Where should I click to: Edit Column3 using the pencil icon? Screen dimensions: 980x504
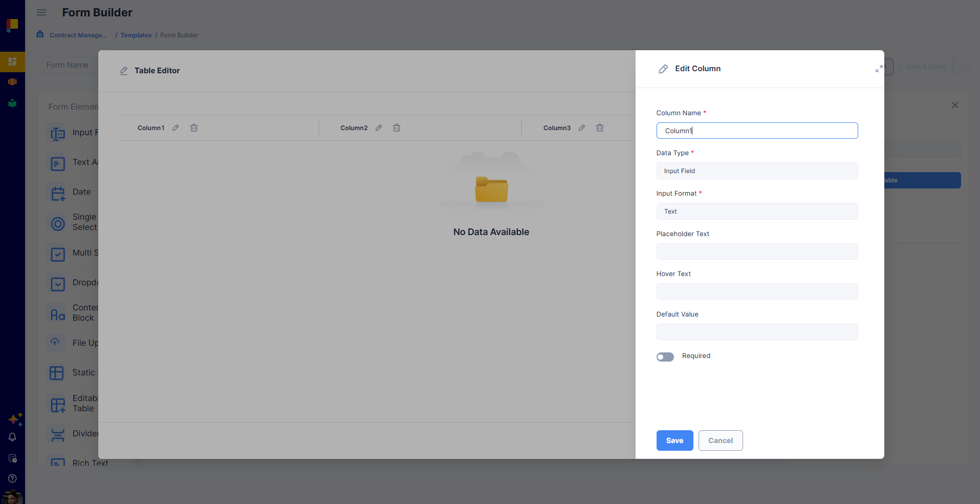(582, 128)
